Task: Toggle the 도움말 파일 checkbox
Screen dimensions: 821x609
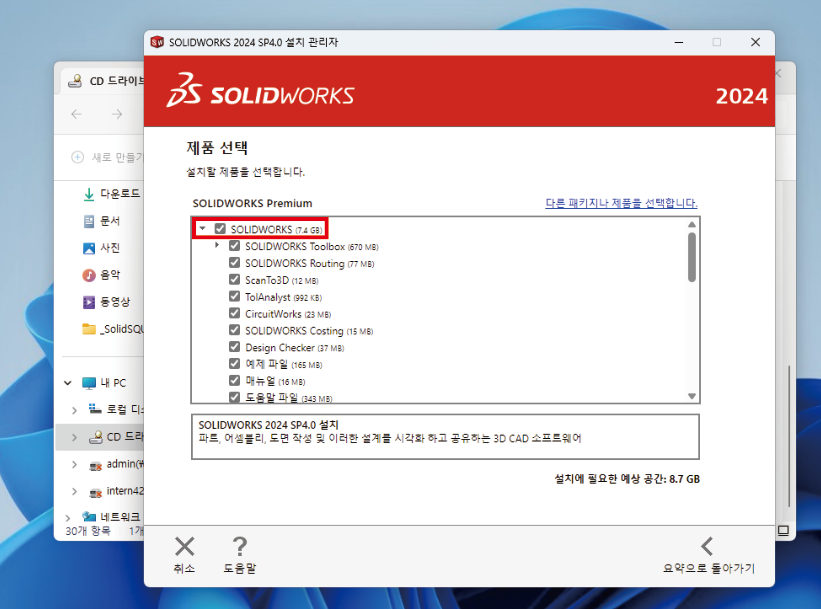Action: pyautogui.click(x=235, y=397)
